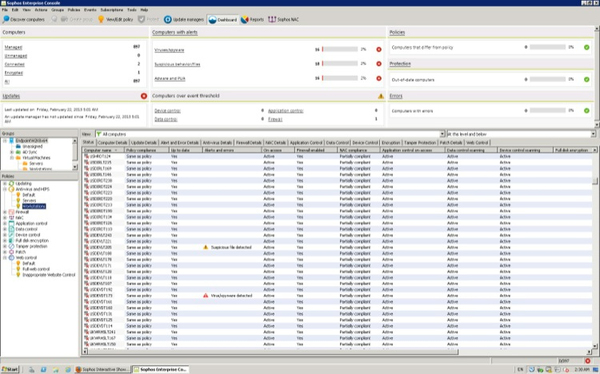Launch Sophos NAC from the toolbar
This screenshot has width=600, height=374.
click(x=284, y=19)
